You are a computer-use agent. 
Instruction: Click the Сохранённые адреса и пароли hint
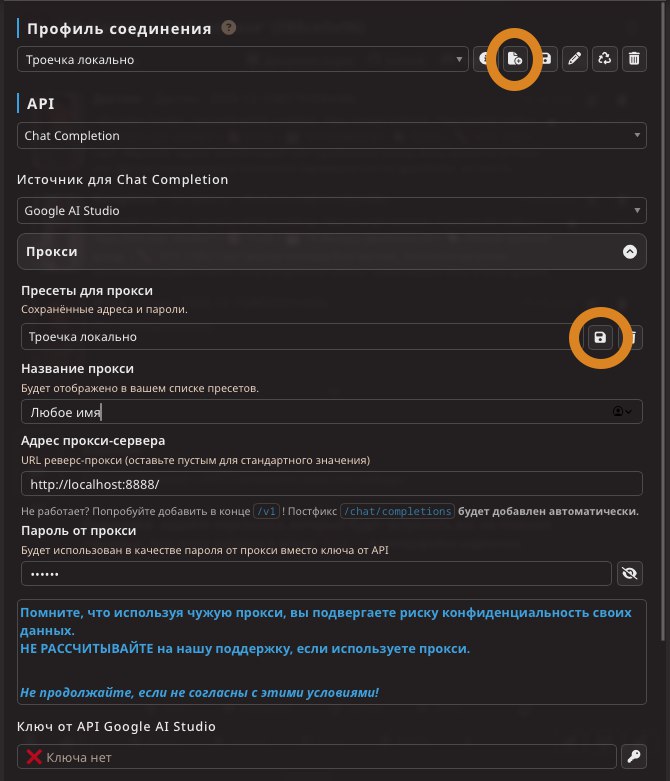point(104,309)
